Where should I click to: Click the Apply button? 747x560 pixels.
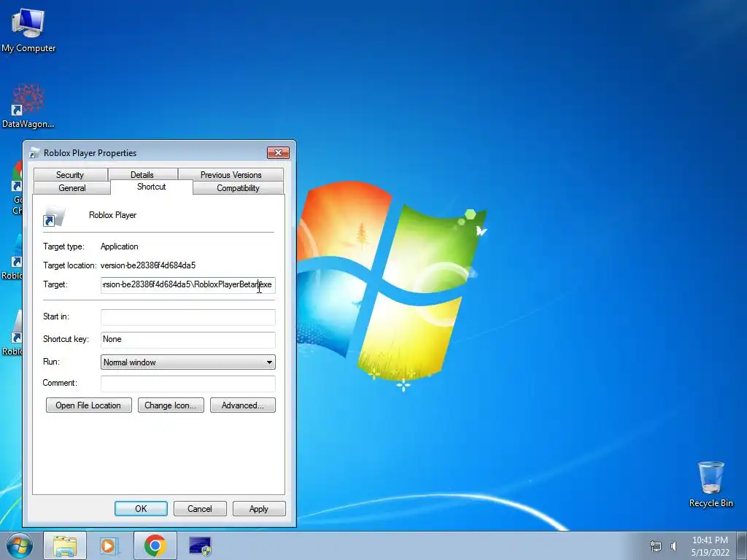click(259, 508)
